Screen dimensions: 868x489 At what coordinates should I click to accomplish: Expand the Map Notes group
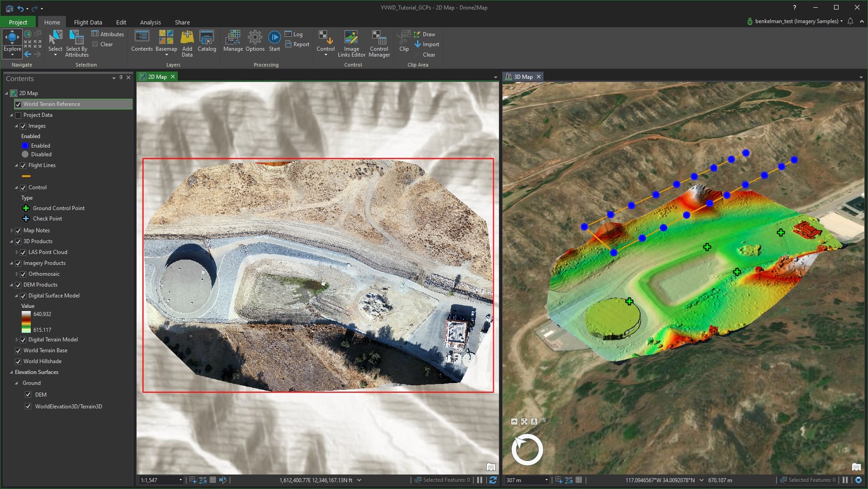pos(12,230)
